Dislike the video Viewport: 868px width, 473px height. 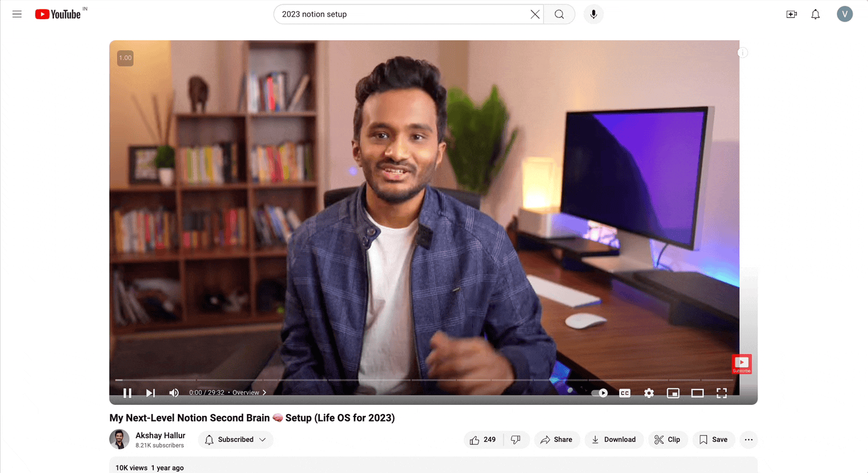(516, 440)
